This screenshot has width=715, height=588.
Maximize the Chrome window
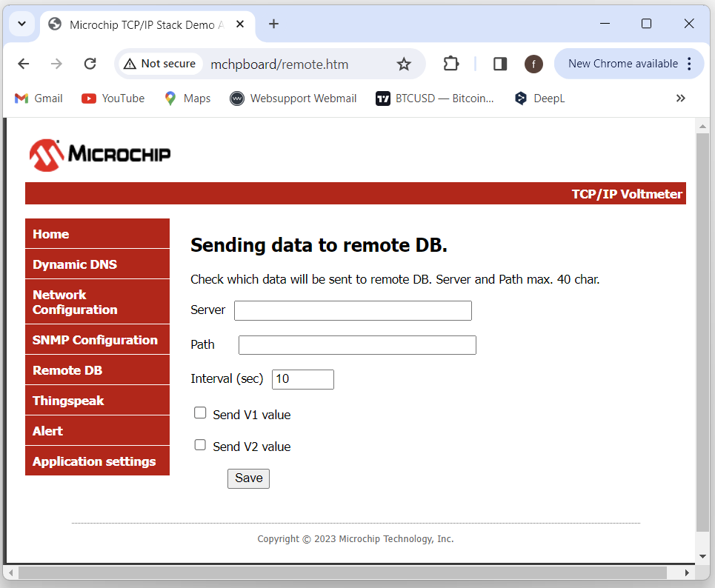[x=646, y=24]
